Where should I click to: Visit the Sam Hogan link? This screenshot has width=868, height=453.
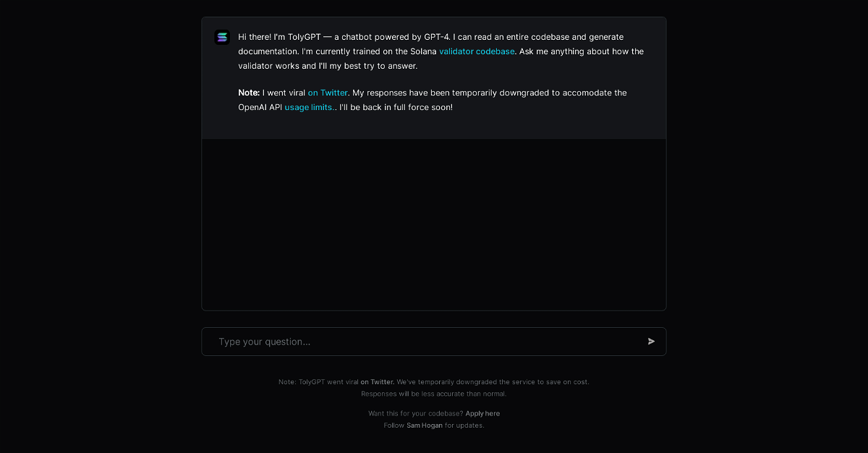coord(425,426)
